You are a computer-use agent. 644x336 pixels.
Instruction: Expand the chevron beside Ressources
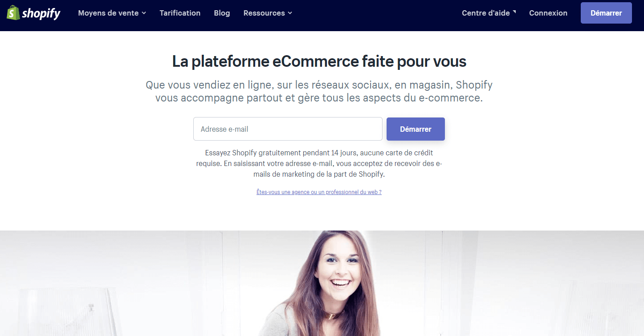pyautogui.click(x=290, y=13)
